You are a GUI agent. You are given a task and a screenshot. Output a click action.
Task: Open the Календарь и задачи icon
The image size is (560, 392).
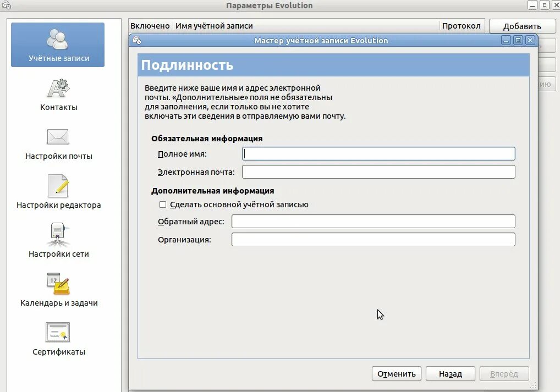[58, 284]
